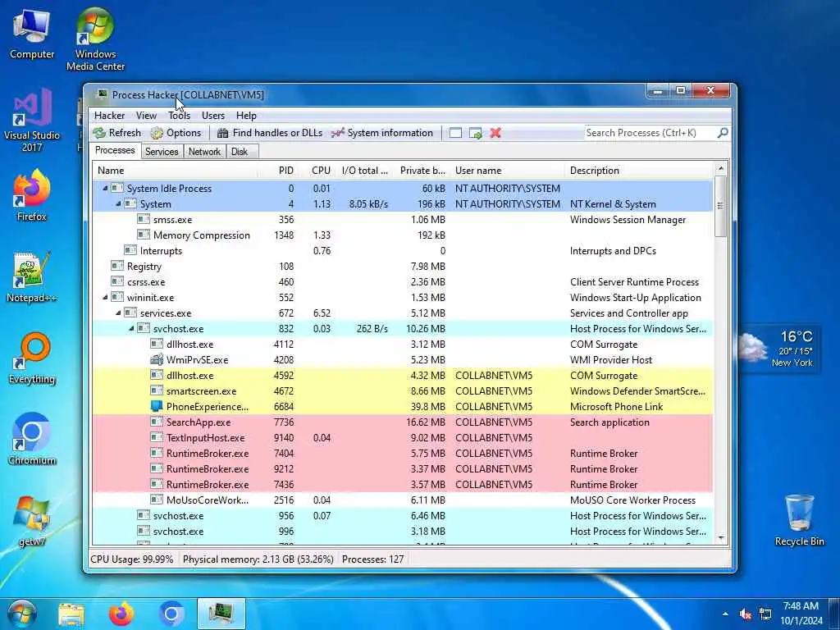The width and height of the screenshot is (840, 630).
Task: Select svchost.exe with PID 956
Action: (403, 515)
